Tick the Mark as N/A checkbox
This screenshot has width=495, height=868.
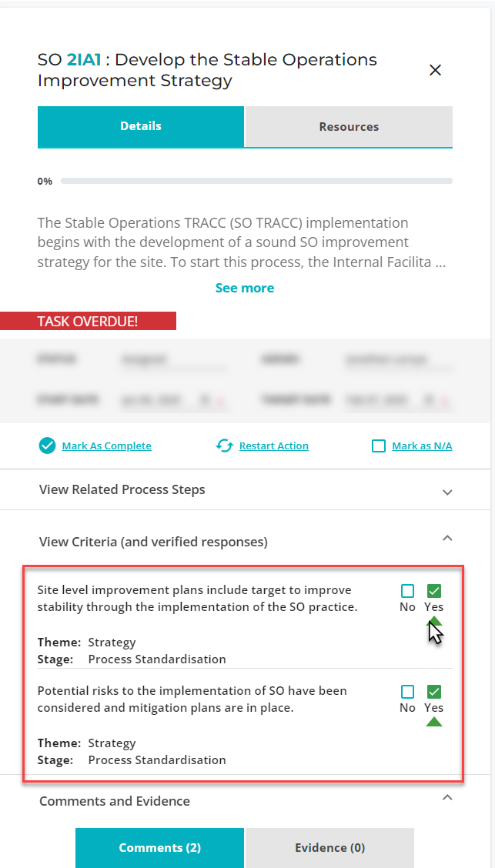pyautogui.click(x=378, y=446)
